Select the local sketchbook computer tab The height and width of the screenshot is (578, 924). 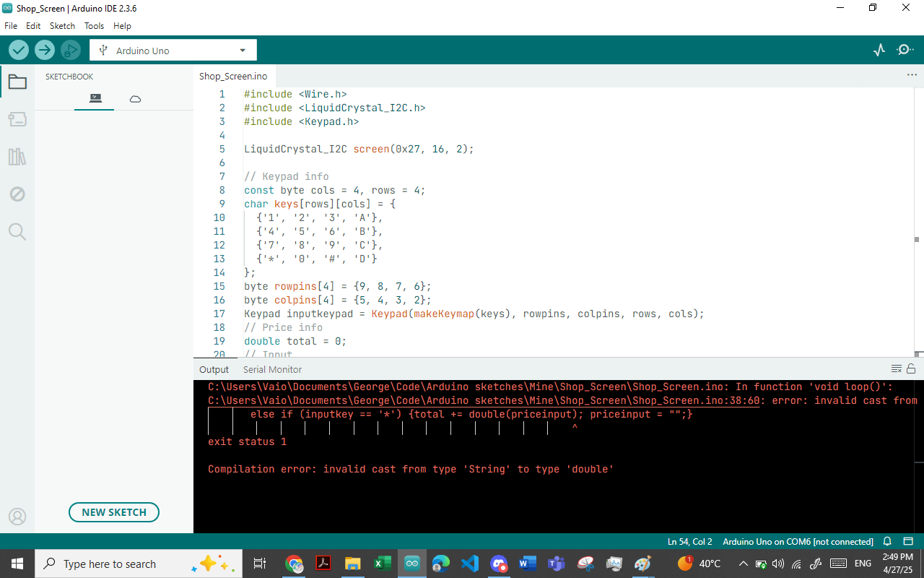[x=95, y=98]
